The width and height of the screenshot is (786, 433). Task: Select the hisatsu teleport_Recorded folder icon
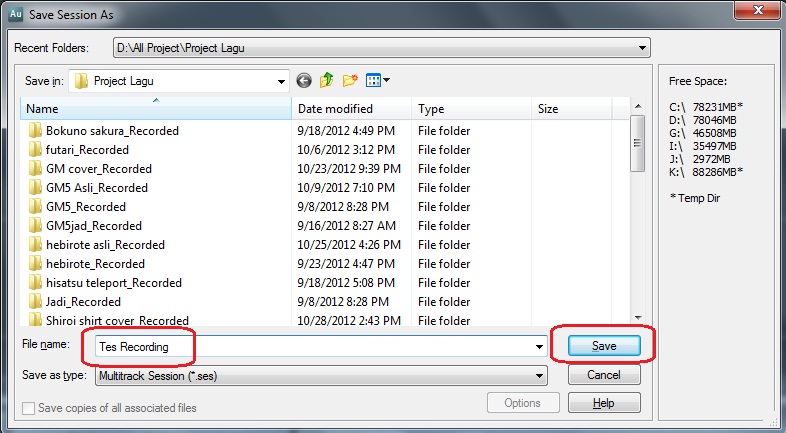(35, 283)
